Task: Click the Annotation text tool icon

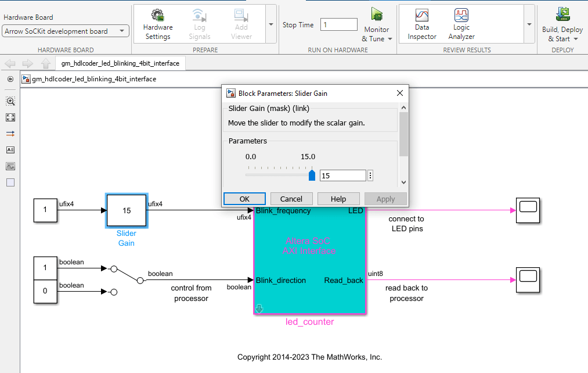Action: click(10, 150)
